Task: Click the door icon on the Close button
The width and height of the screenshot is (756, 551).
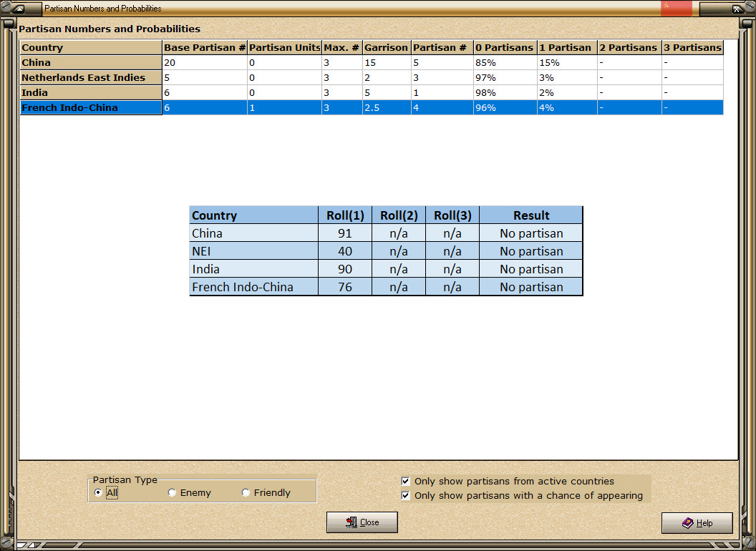Action: pyautogui.click(x=352, y=522)
